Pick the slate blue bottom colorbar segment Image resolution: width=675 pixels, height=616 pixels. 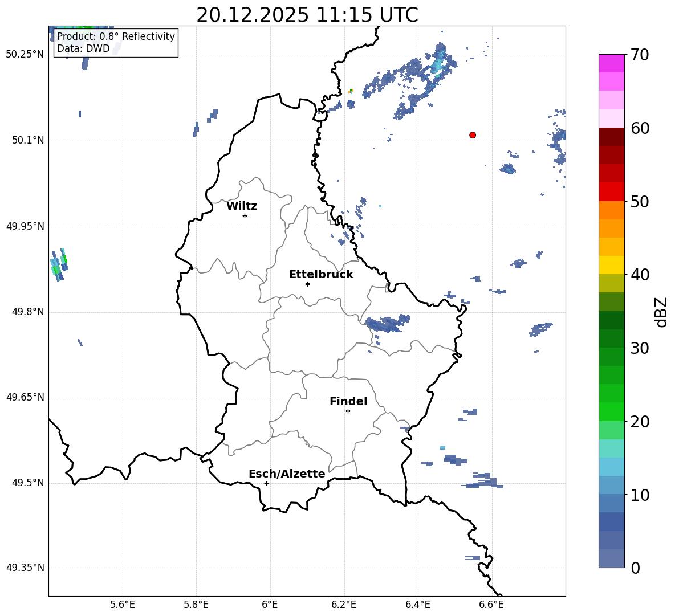(611, 558)
